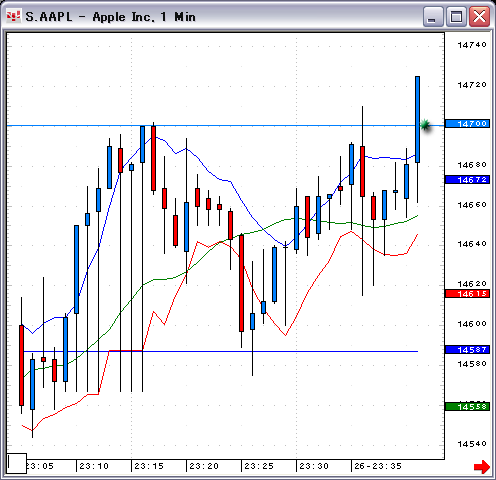
Task: Click the 14740 price scale value
Action: (472, 45)
